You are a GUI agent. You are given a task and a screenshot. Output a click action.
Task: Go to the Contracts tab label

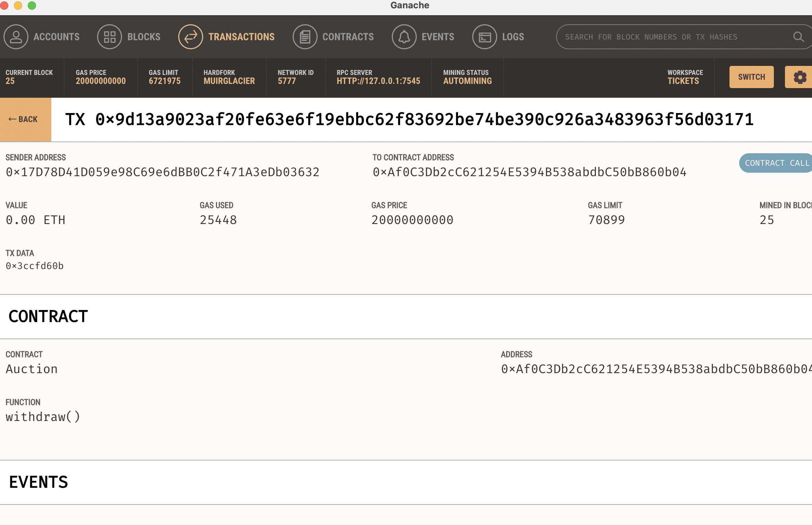click(x=348, y=37)
